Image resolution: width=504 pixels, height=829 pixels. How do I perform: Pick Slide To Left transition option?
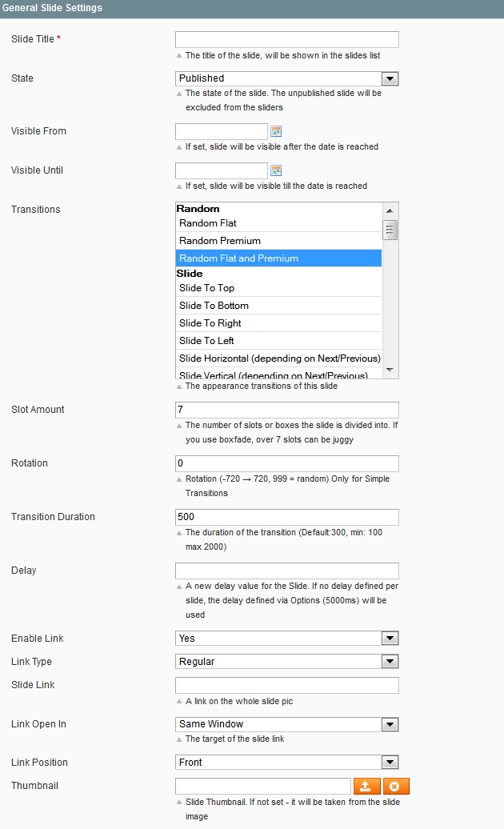click(x=278, y=341)
